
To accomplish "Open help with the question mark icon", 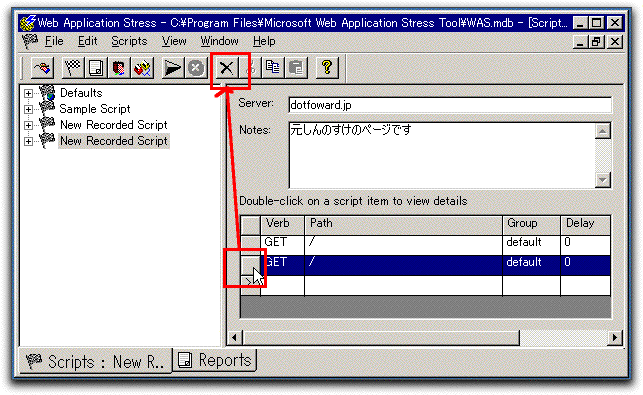I will pos(327,68).
